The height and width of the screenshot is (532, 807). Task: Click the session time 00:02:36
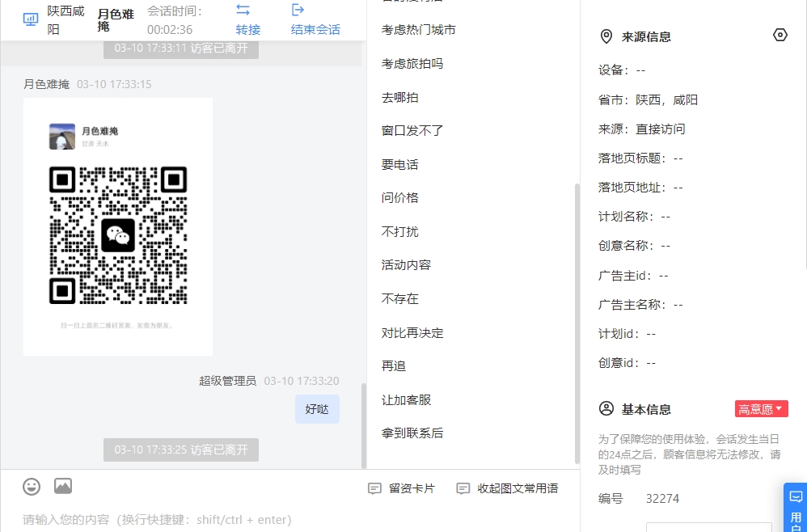click(170, 30)
